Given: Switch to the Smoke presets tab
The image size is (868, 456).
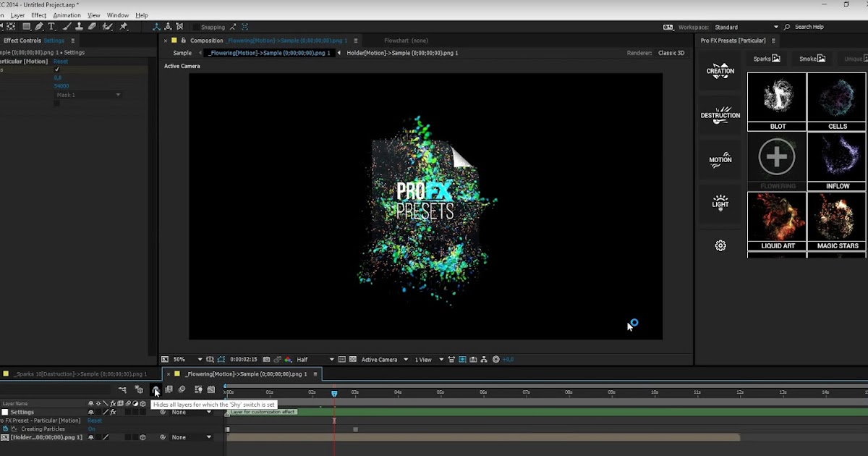Looking at the screenshot, I should (810, 58).
